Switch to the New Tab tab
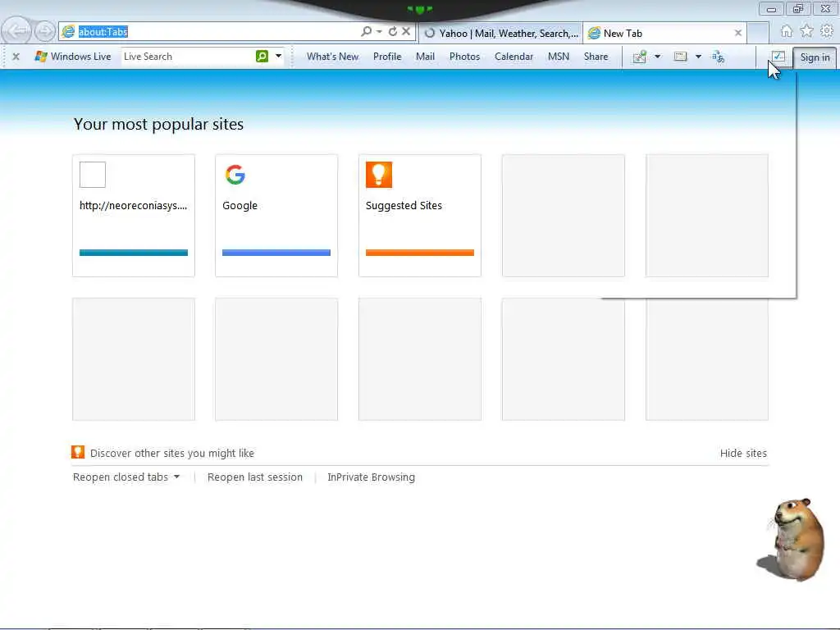Screen dimensions: 840x630 tap(664, 33)
